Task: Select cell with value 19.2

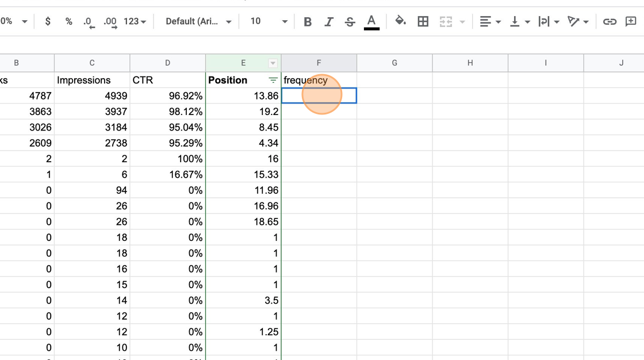Action: pos(243,112)
